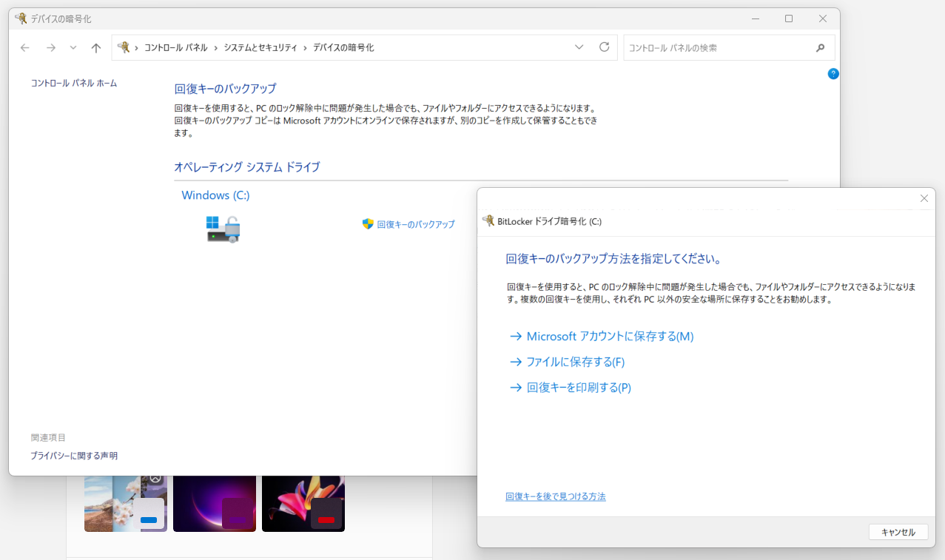
Task: Open the 回復キーのバックアップ link for drive C:
Action: pos(416,224)
